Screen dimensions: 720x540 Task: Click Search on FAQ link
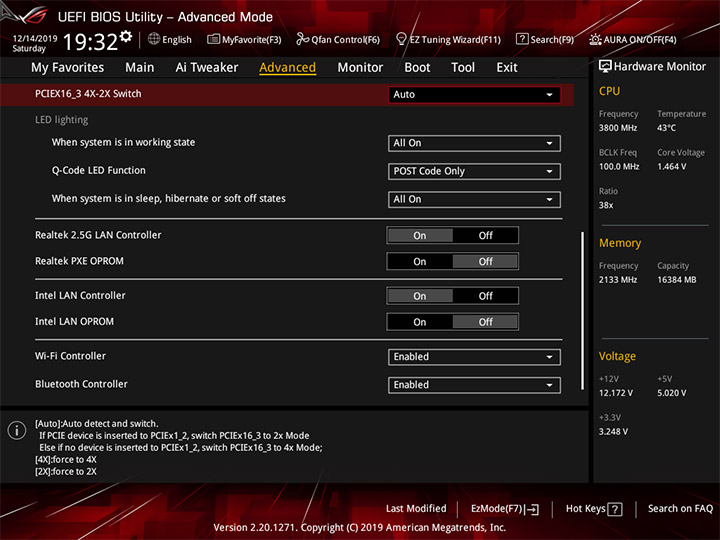pos(681,509)
